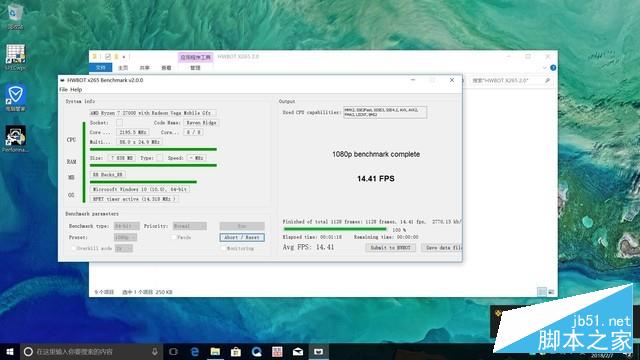The image size is (640, 360).
Task: Close the HWBOT x265 Benchmark window
Action: (452, 80)
